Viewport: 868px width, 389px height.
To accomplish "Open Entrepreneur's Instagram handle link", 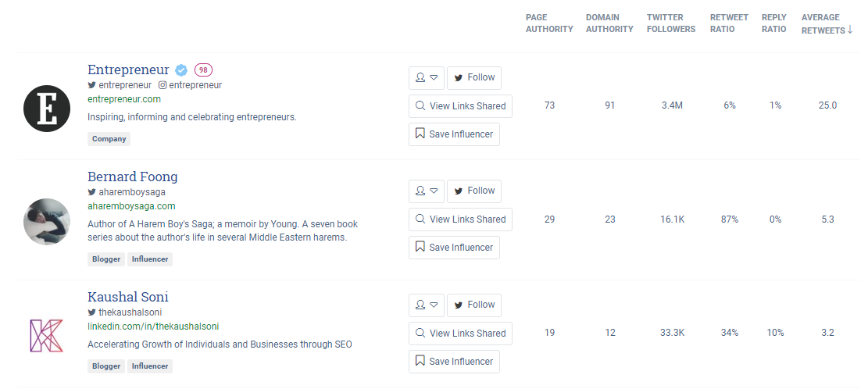I will pyautogui.click(x=190, y=85).
